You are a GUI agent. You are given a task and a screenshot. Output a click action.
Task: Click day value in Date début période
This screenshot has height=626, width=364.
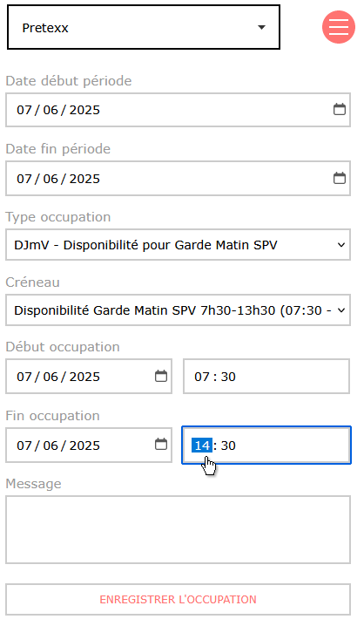coord(24,110)
